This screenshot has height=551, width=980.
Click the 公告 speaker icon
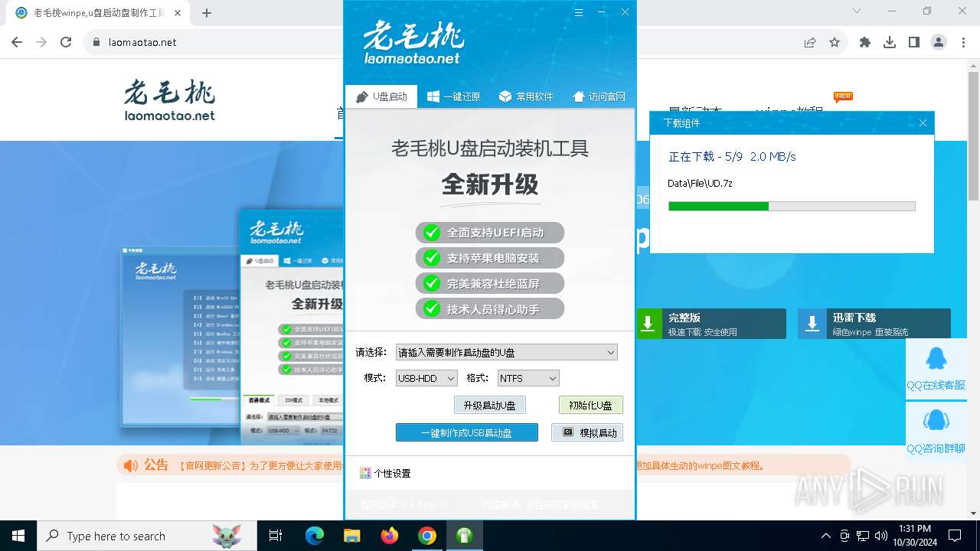(x=130, y=465)
